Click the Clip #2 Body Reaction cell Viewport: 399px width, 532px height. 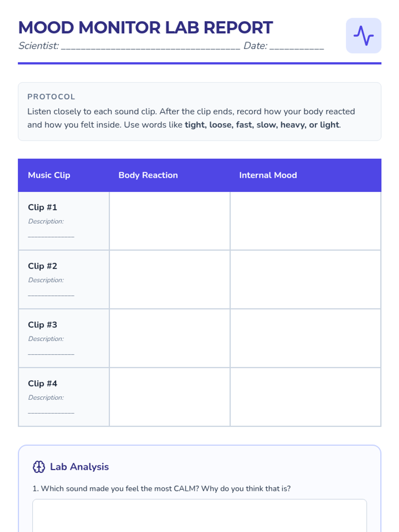coord(170,279)
